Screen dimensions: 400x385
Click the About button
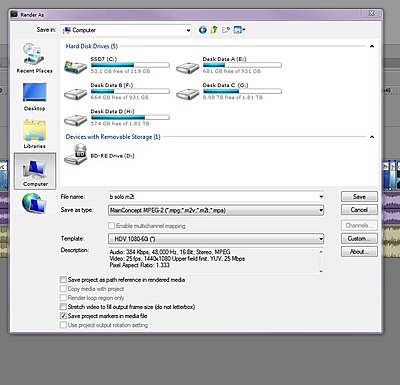click(359, 252)
